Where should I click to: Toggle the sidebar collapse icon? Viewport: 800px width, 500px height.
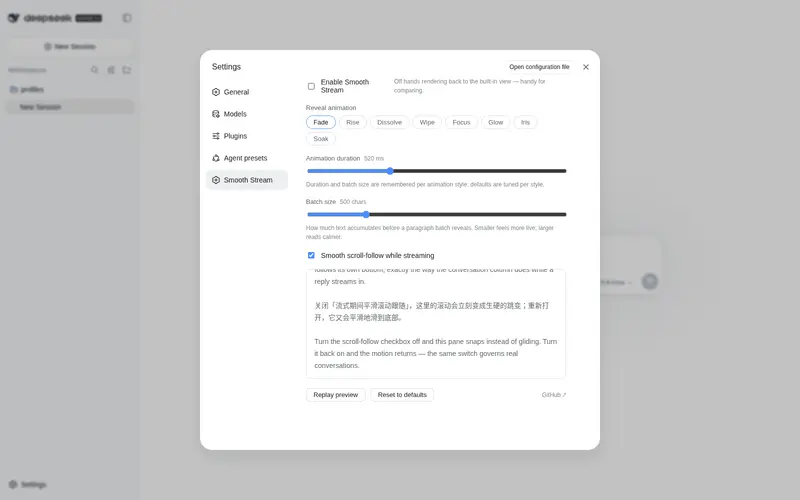click(127, 18)
